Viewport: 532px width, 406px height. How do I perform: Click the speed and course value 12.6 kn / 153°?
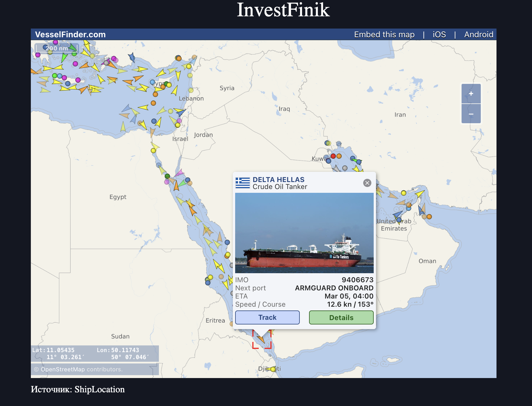[x=350, y=304]
